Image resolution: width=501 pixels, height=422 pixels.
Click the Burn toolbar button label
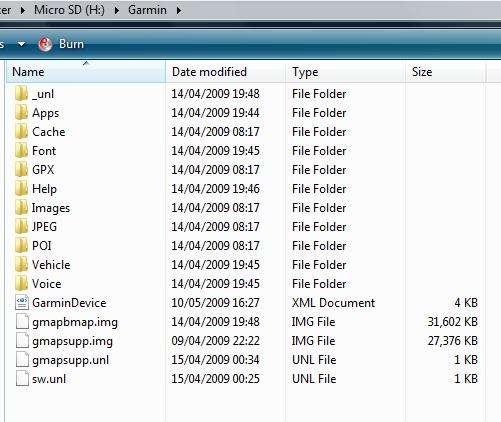pos(71,44)
